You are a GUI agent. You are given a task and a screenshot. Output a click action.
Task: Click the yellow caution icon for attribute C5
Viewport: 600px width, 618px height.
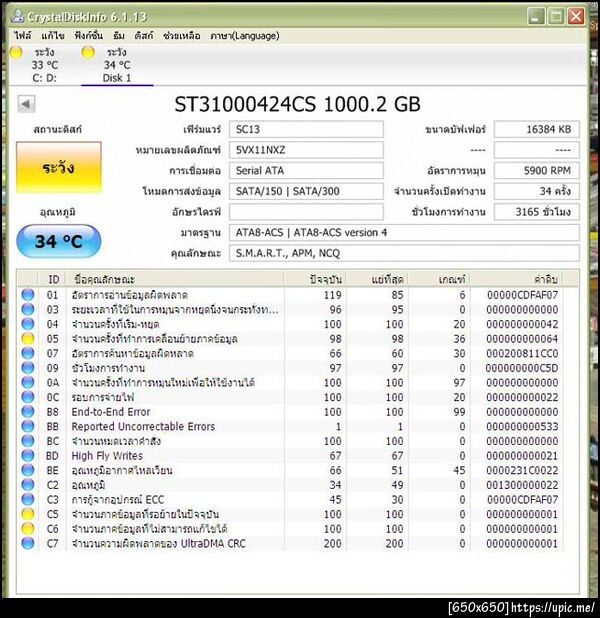pos(28,514)
